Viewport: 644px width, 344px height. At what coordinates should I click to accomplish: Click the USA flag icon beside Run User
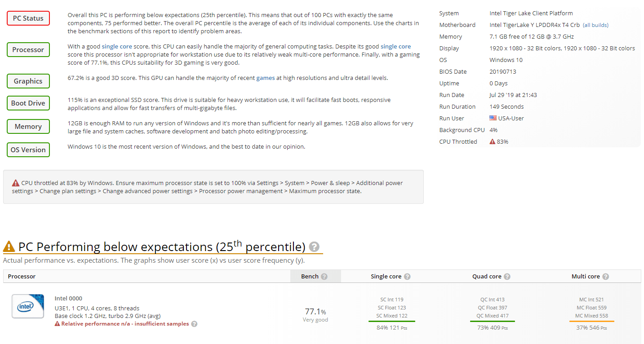[x=493, y=118]
